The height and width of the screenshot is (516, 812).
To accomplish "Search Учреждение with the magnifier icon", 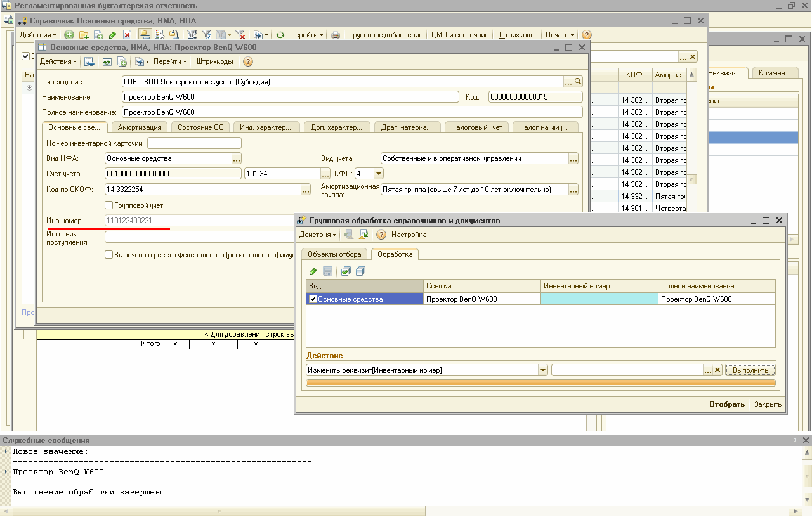I will [578, 82].
